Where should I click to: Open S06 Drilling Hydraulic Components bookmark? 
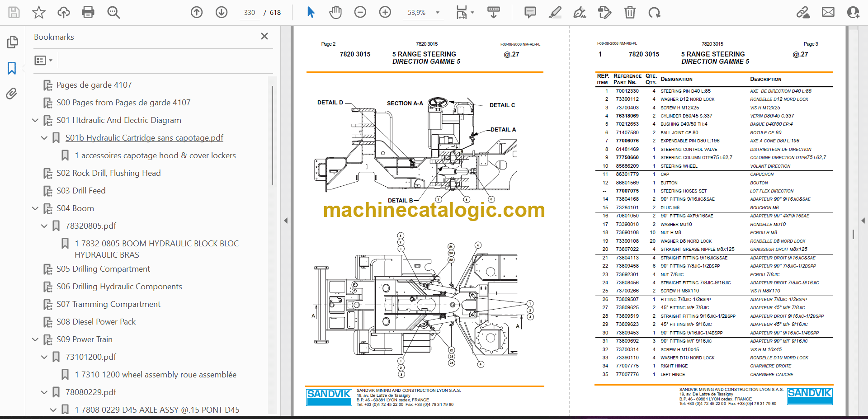pos(119,287)
